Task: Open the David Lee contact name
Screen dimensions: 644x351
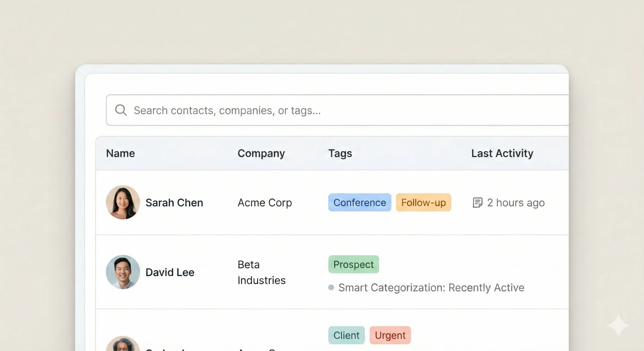Action: 170,272
